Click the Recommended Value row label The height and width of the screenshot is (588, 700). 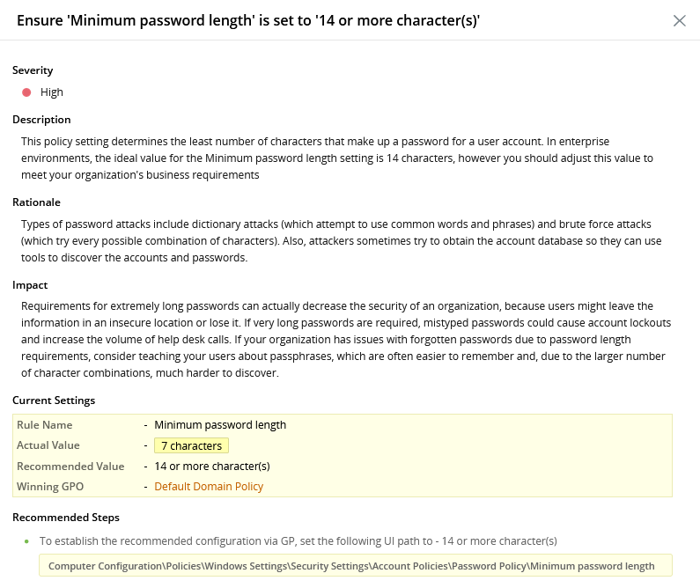tap(70, 467)
